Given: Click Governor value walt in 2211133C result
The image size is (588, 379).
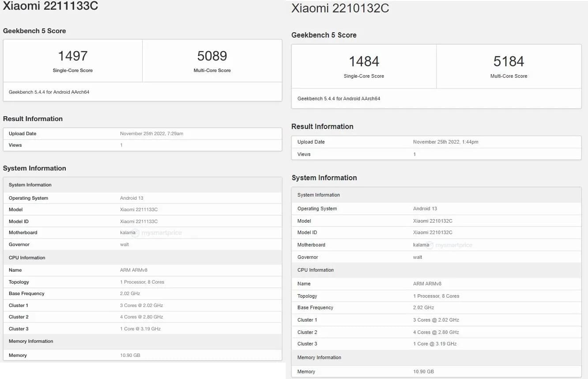Looking at the screenshot, I should (x=124, y=244).
